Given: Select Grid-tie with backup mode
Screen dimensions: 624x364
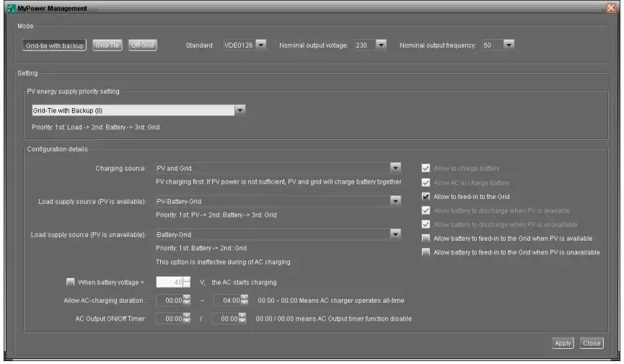Looking at the screenshot, I should click(55, 45).
